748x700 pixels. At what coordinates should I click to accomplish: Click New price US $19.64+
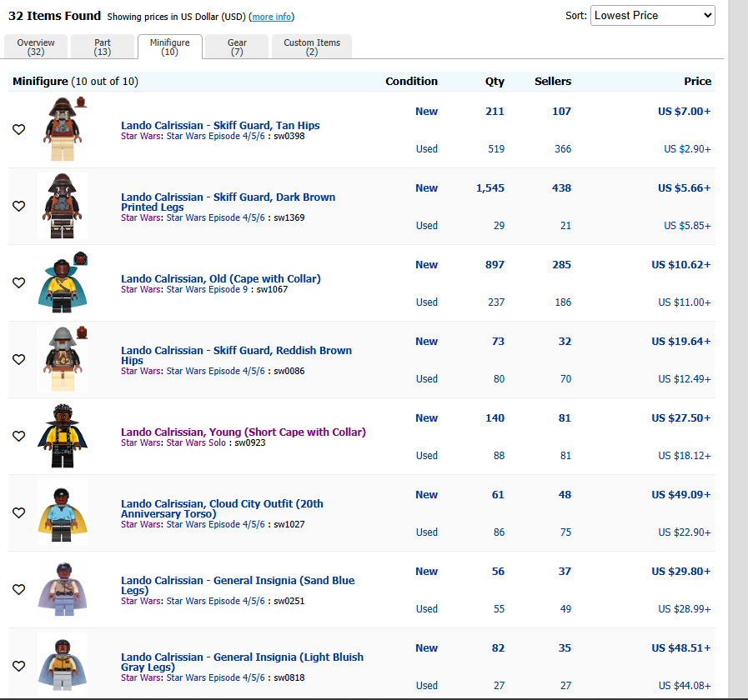coord(681,342)
